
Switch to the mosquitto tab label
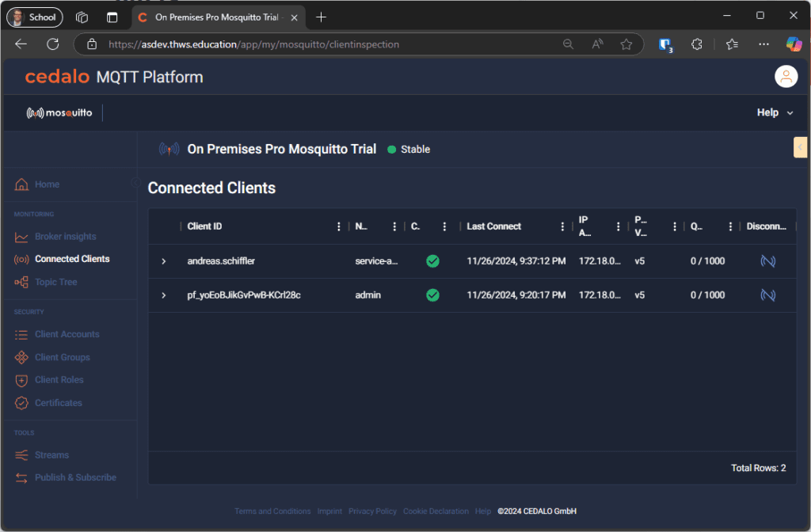coord(59,112)
